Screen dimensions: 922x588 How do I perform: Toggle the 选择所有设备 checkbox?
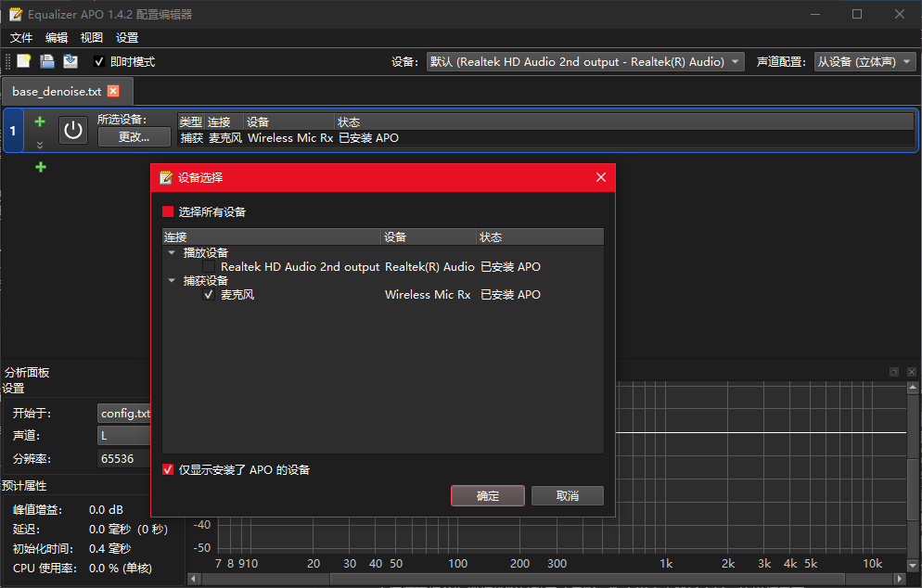pyautogui.click(x=168, y=211)
